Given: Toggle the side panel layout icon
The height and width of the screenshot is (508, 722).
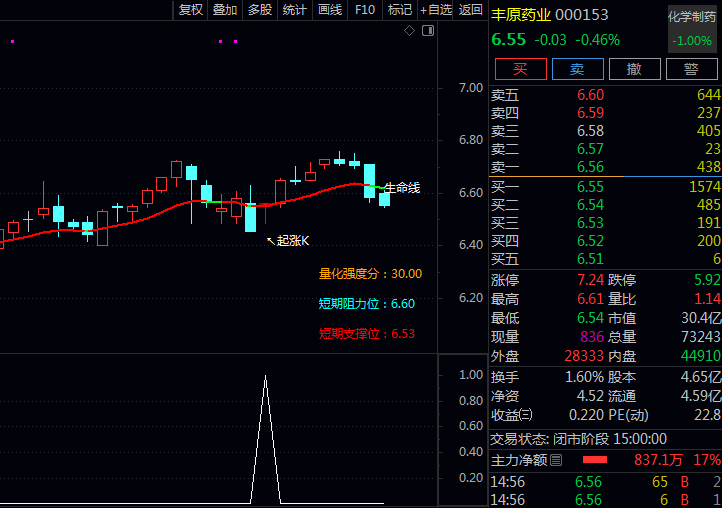Looking at the screenshot, I should coord(428,31).
